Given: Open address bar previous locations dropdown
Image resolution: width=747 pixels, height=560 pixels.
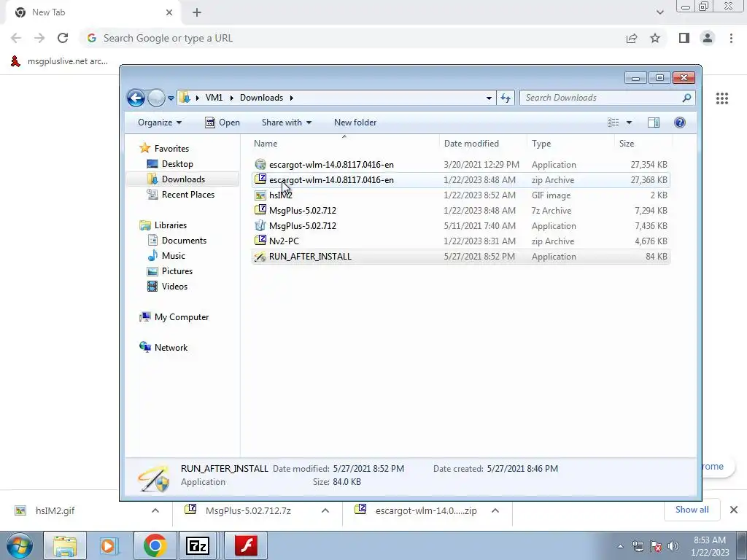Looking at the screenshot, I should [489, 98].
